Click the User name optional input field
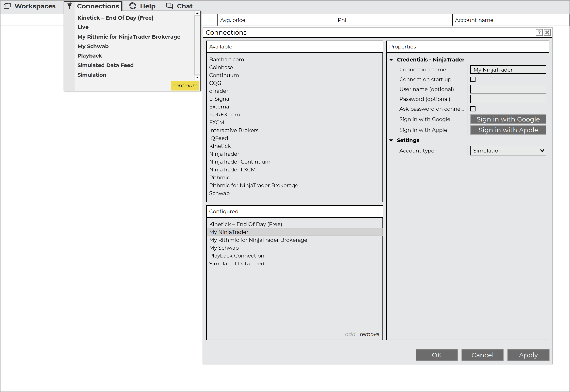 point(508,89)
